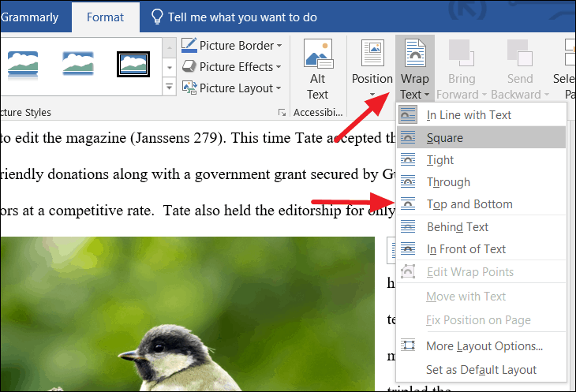Select the Through wrap option
The image size is (576, 392).
pyautogui.click(x=481, y=181)
